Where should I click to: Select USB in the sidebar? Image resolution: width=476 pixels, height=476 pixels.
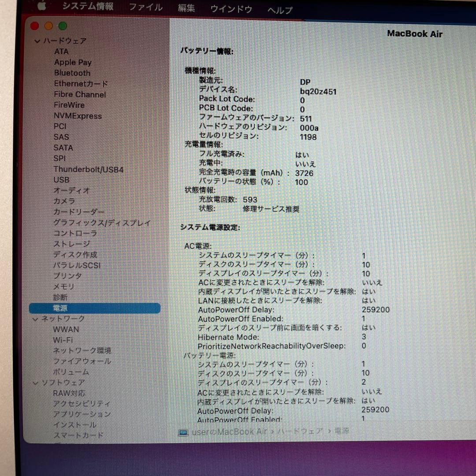tap(62, 180)
